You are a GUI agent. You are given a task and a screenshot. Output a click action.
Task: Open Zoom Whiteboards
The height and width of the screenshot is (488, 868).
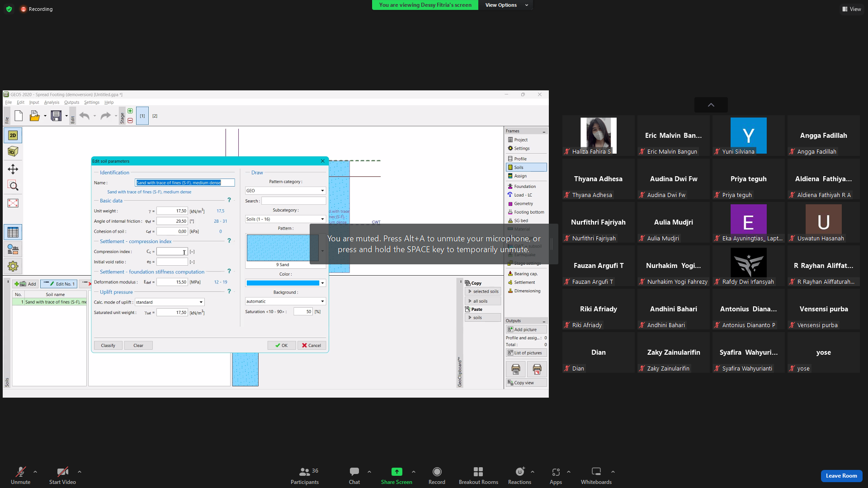[x=596, y=476]
